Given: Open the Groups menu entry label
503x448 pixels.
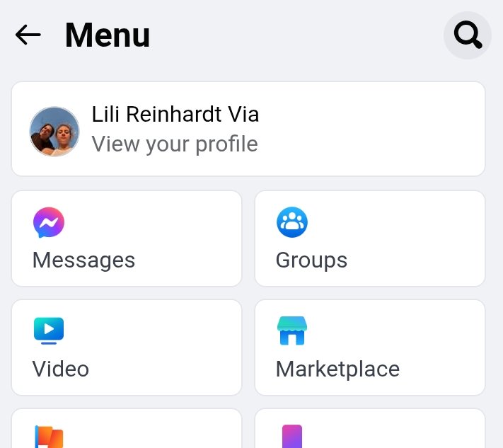Looking at the screenshot, I should 311,260.
